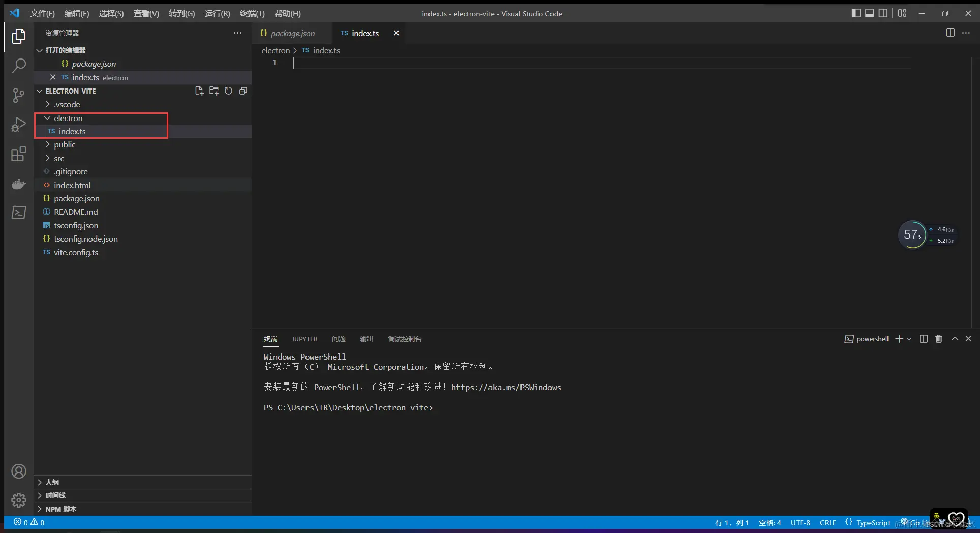Click the New Folder icon in explorer

coord(214,91)
